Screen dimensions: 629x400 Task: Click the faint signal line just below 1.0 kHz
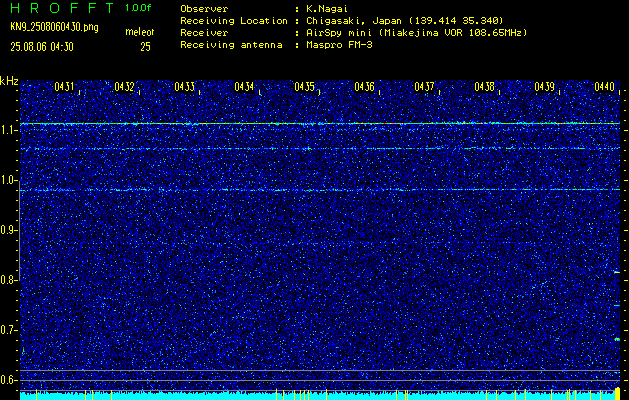(320, 190)
